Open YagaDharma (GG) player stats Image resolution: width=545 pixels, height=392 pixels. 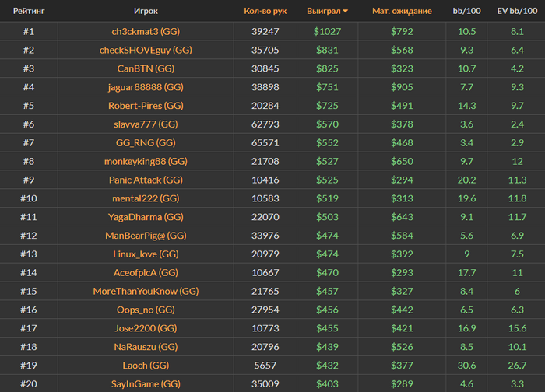[146, 217]
